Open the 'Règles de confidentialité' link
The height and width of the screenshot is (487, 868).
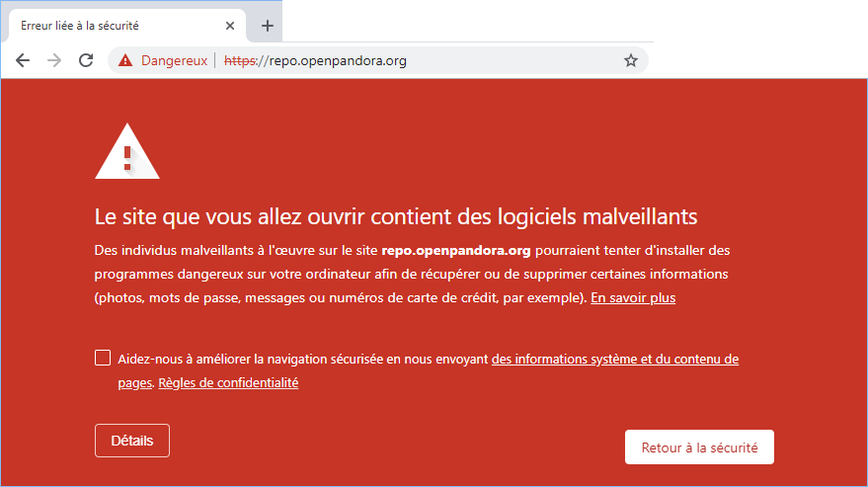click(228, 382)
